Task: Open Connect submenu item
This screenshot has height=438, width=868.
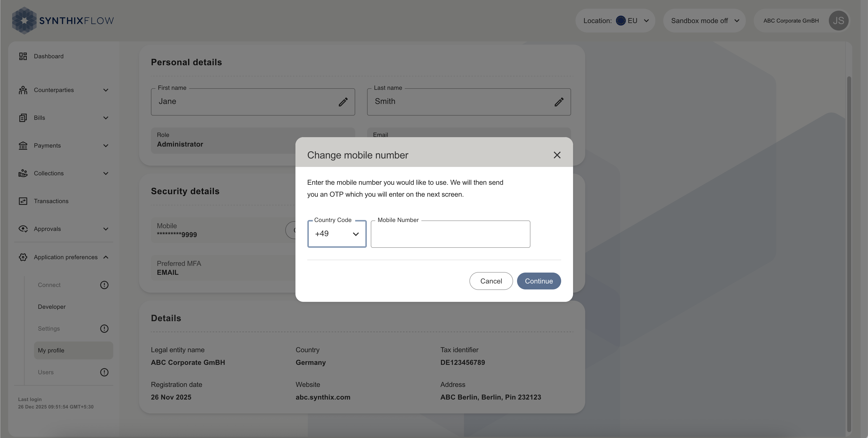Action: [49, 285]
